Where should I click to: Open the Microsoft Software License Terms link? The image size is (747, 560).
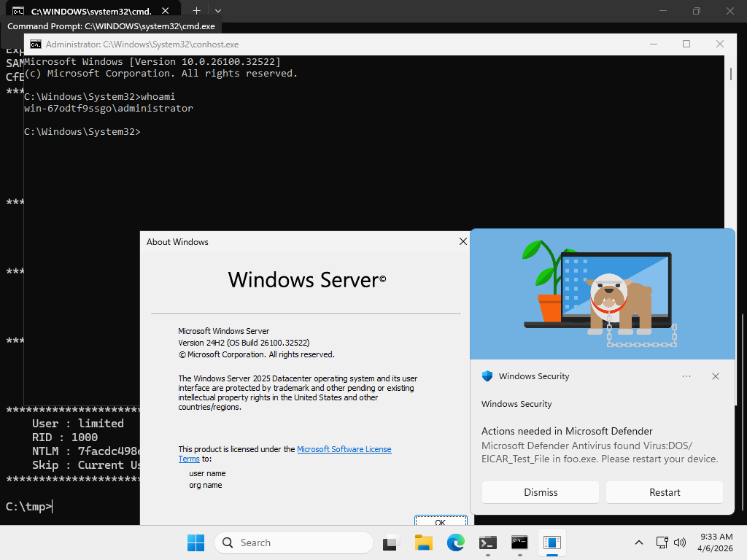(344, 449)
